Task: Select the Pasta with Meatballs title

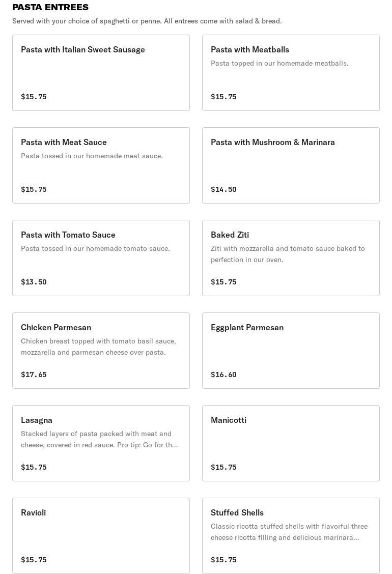Action: 249,50
